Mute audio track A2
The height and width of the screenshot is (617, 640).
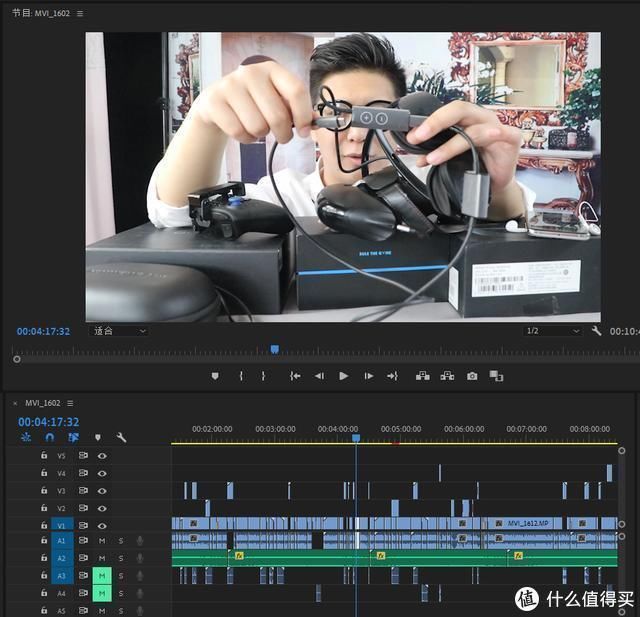102,558
